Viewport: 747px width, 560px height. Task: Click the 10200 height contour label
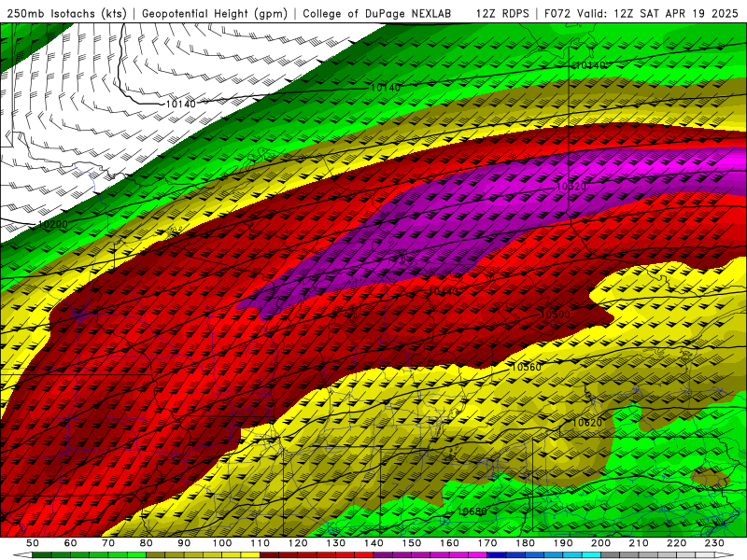[x=53, y=224]
